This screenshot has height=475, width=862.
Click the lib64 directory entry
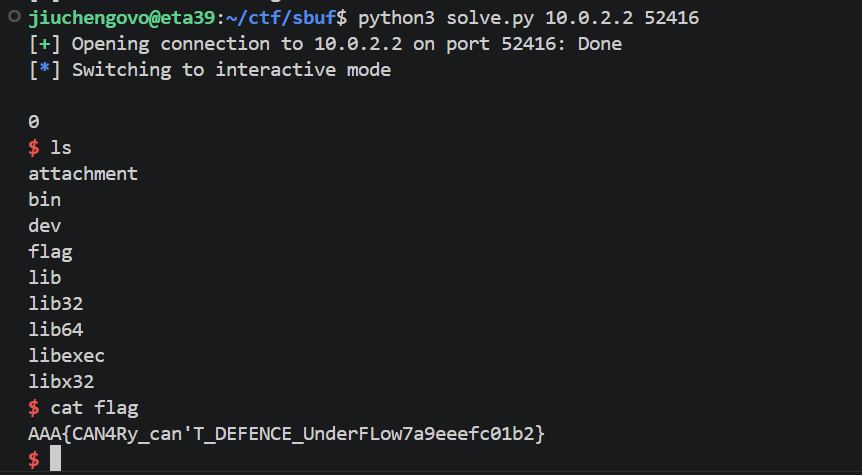click(56, 330)
